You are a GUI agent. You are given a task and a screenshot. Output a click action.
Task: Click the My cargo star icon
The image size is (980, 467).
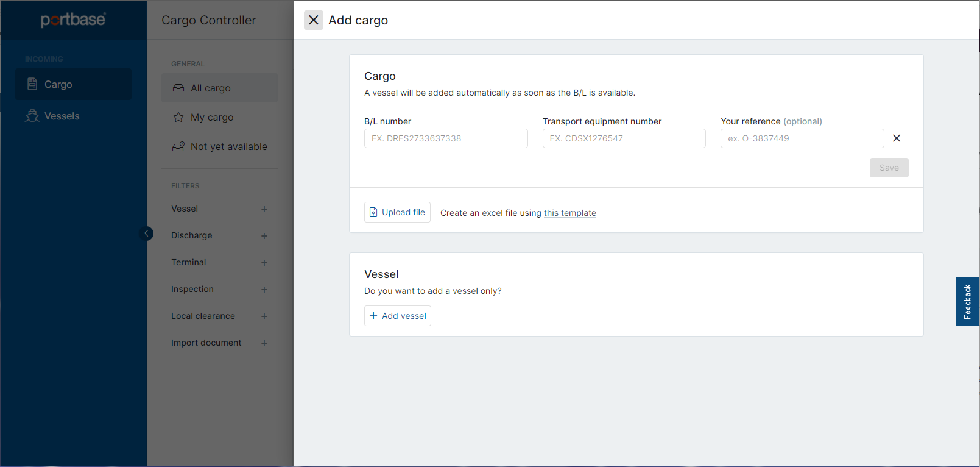point(178,117)
